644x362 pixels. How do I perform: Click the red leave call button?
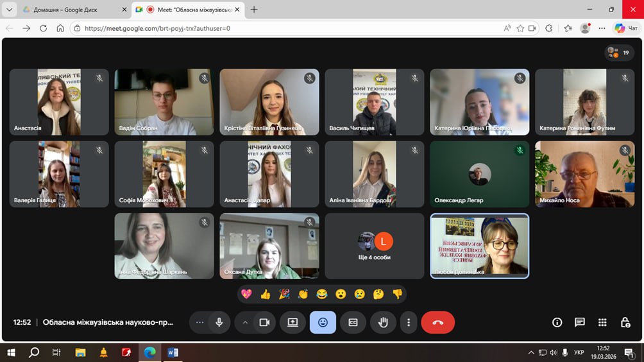437,322
